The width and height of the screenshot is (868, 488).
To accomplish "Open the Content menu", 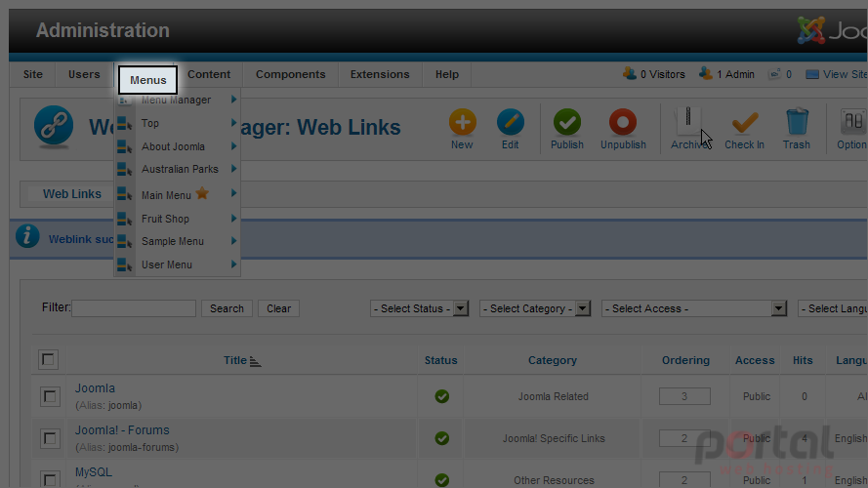I will point(209,74).
